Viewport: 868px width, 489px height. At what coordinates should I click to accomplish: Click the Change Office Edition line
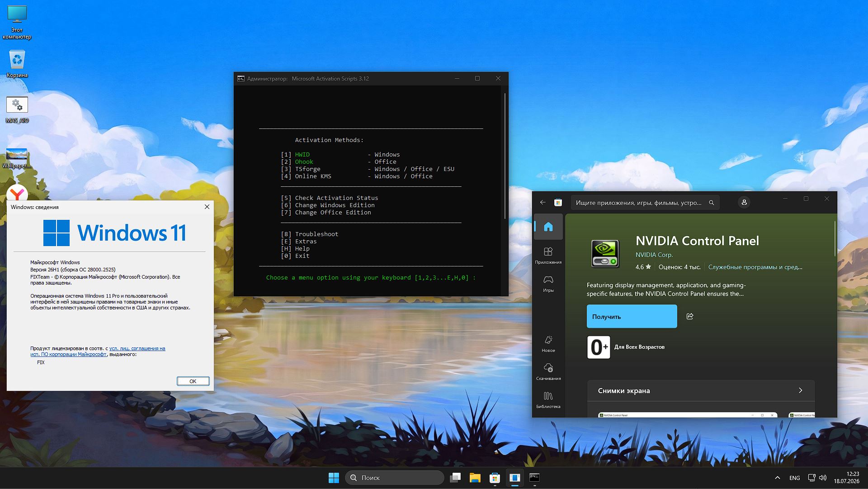tap(326, 212)
